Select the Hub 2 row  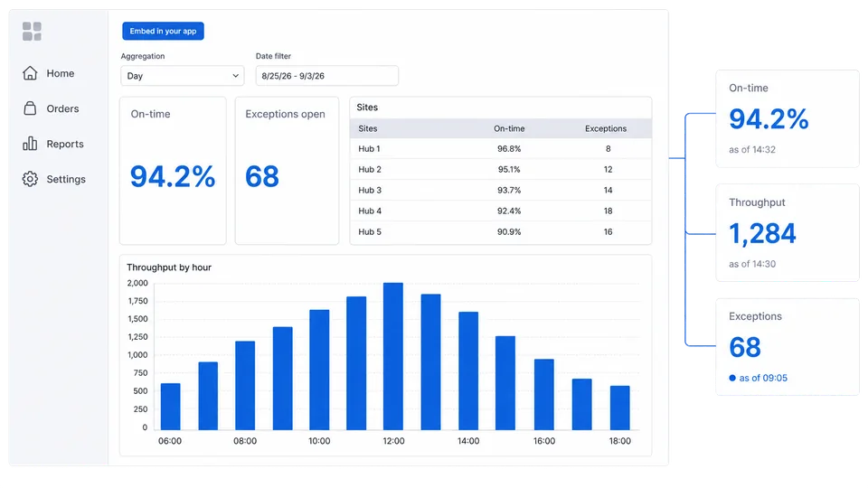[x=500, y=169]
